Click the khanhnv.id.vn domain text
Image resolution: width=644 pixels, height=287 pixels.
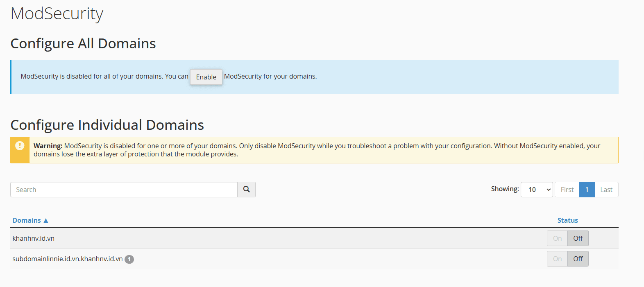(x=34, y=238)
